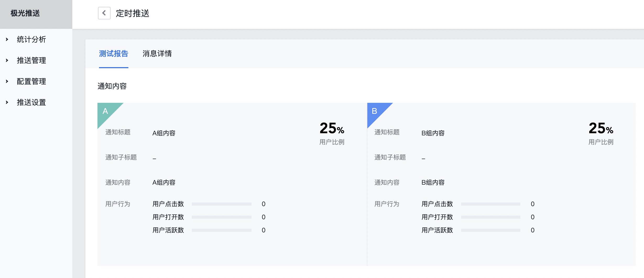Screen dimensions: 644x278
Task: Click the 极光推送 product title
Action: point(25,13)
